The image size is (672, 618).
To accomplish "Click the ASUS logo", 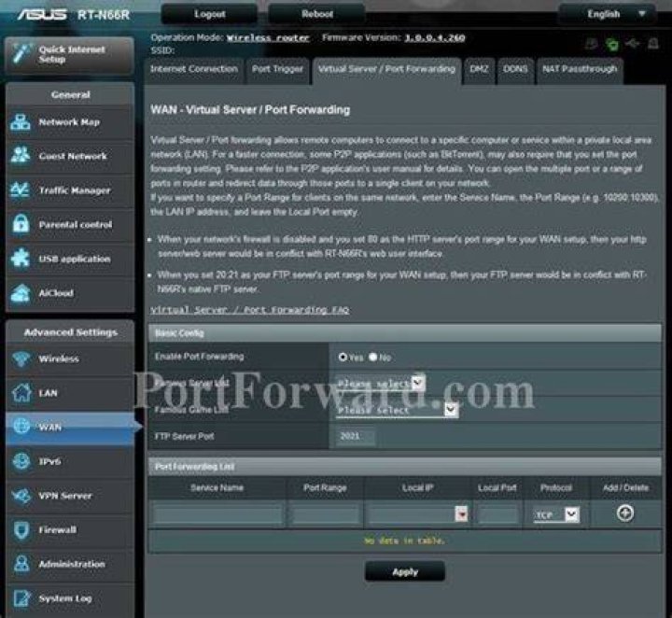I will 42,15.
